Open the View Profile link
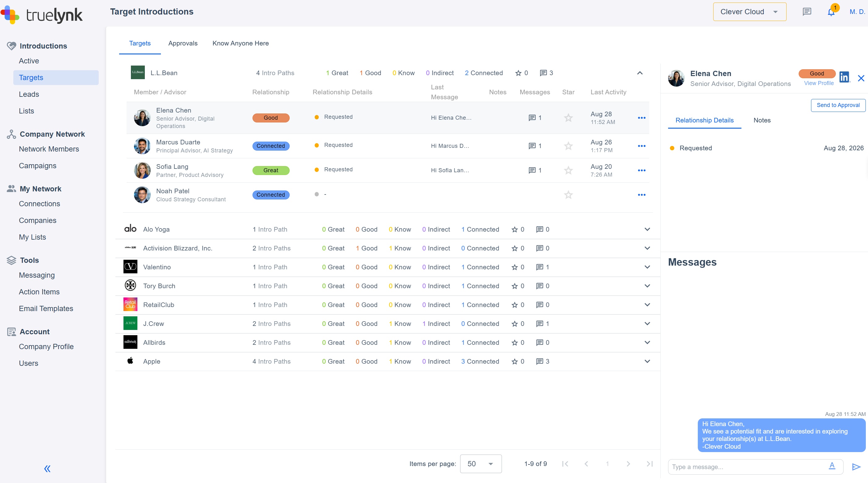868x483 pixels. coord(819,83)
